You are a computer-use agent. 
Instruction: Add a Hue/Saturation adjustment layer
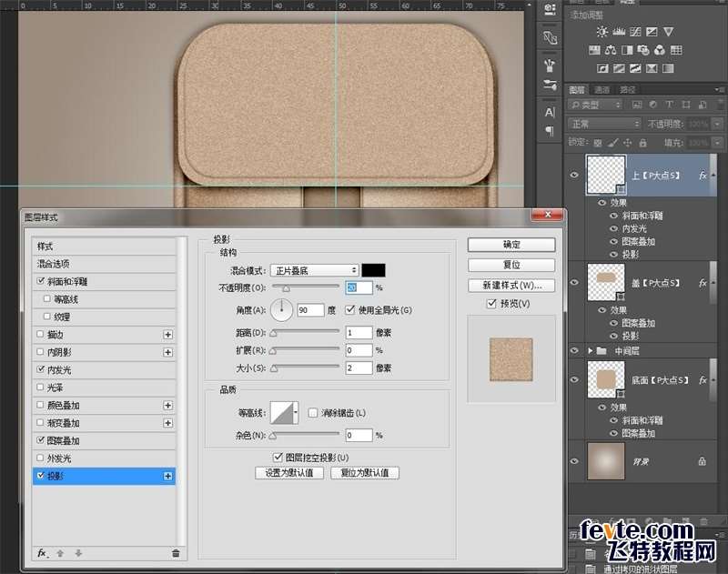coord(594,50)
